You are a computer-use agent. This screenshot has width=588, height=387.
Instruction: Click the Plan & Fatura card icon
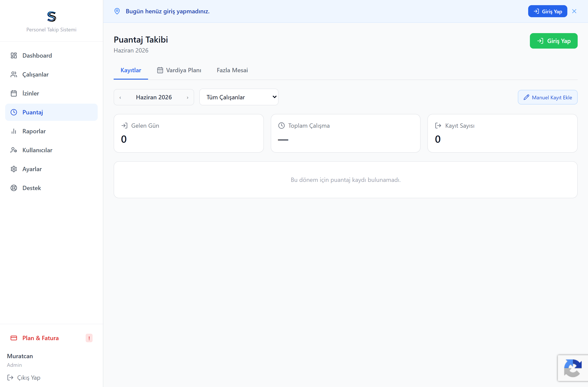pos(14,338)
